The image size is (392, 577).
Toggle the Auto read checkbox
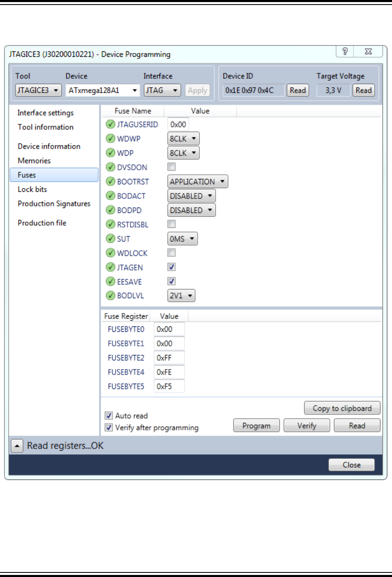[x=109, y=415]
